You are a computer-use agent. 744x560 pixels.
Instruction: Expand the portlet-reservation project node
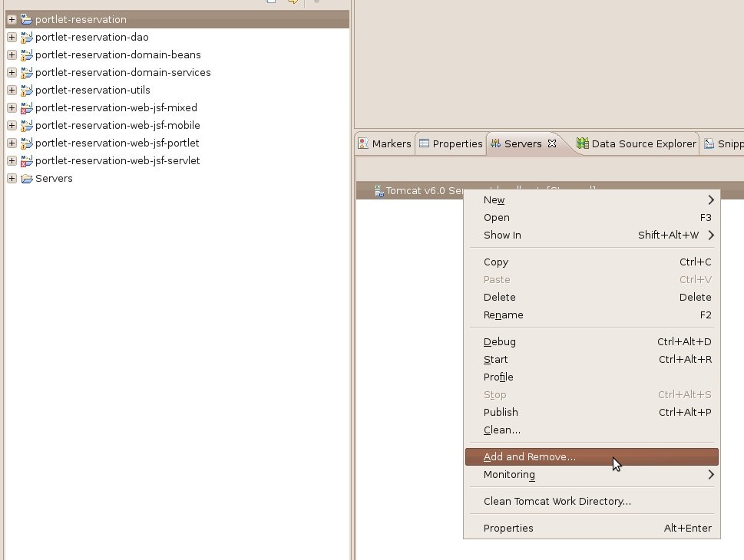point(12,19)
